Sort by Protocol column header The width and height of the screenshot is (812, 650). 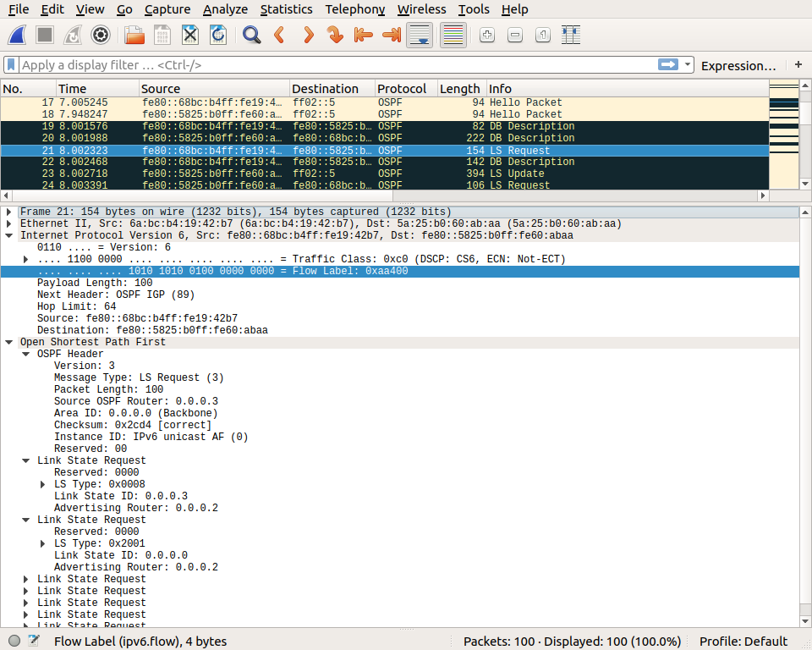click(407, 89)
